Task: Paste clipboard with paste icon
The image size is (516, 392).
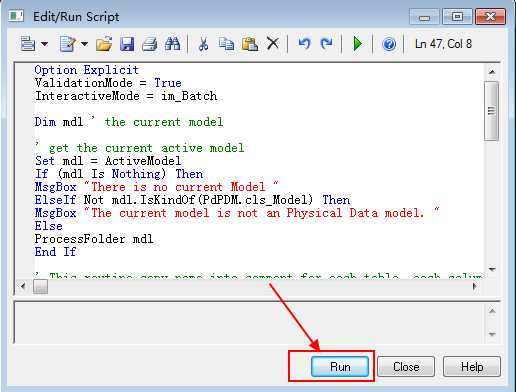Action: [x=250, y=44]
